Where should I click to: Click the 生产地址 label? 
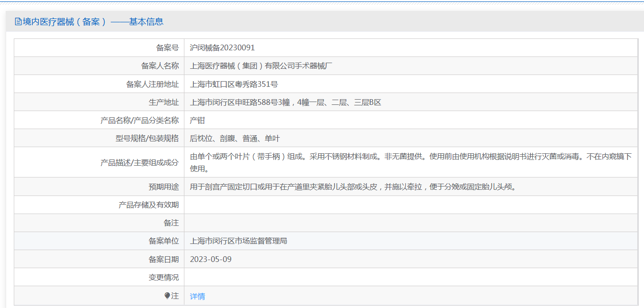[163, 102]
